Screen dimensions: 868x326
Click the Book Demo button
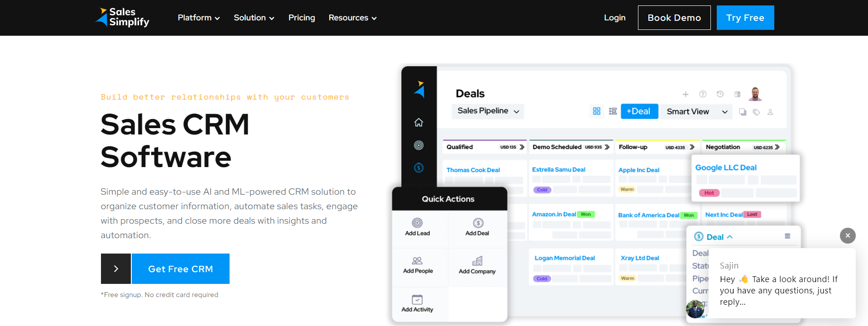pos(674,18)
